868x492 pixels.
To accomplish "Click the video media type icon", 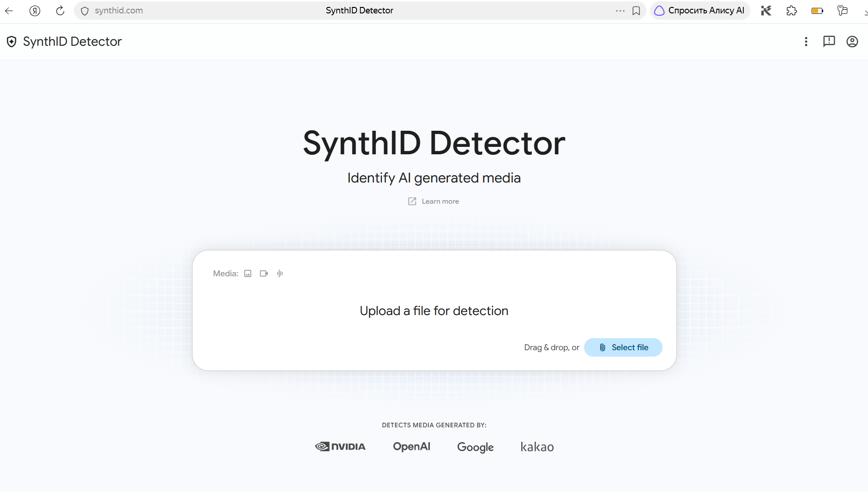I will click(x=264, y=273).
